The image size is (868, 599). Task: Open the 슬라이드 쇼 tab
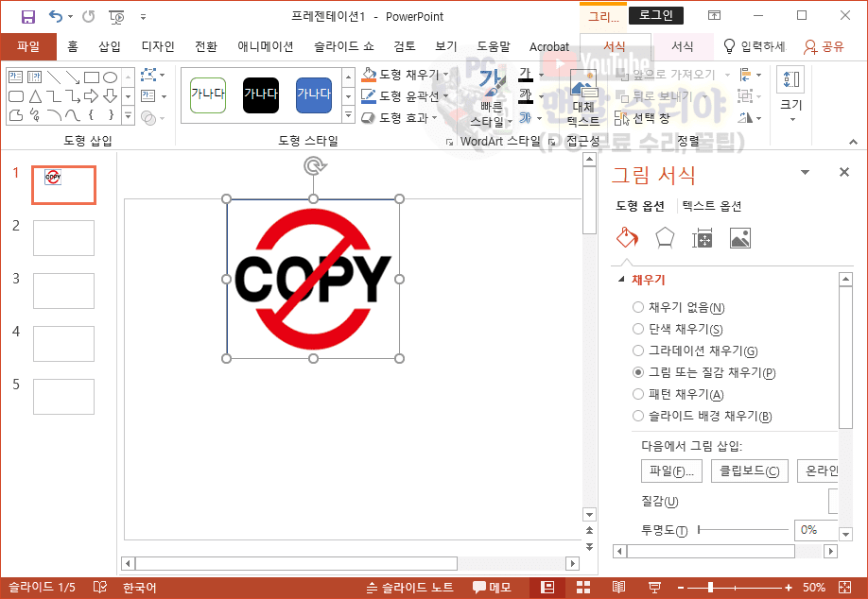pyautogui.click(x=344, y=46)
